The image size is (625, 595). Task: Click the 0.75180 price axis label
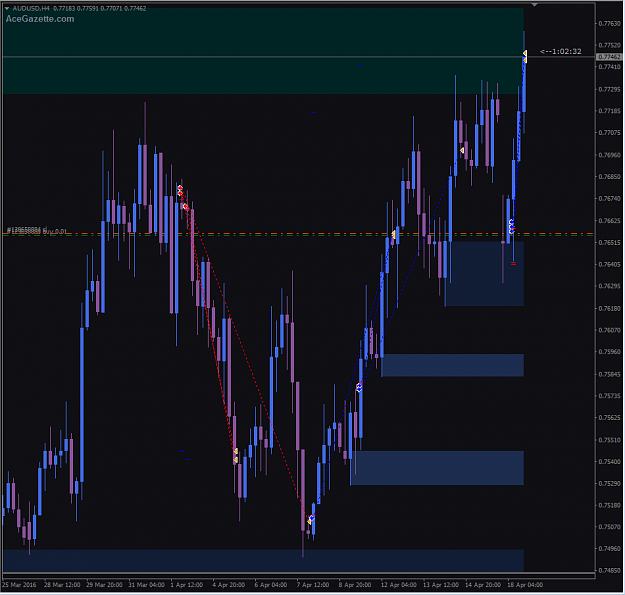point(609,505)
